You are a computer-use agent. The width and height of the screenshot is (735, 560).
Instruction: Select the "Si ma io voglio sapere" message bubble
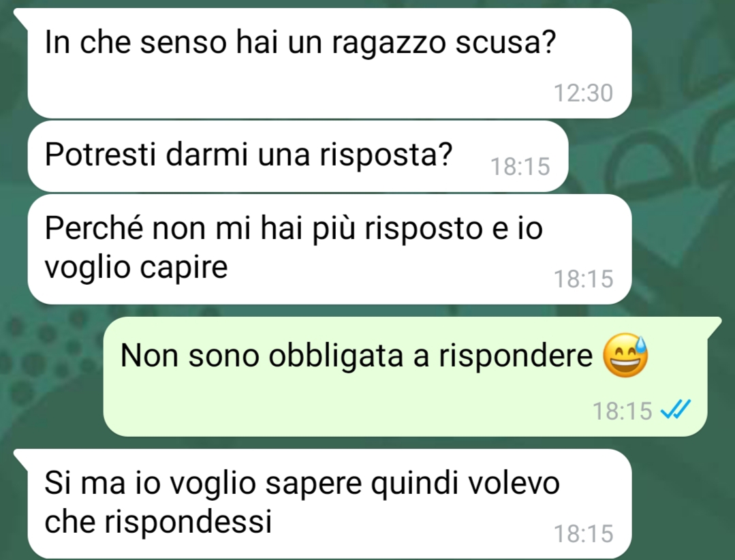tap(330, 503)
